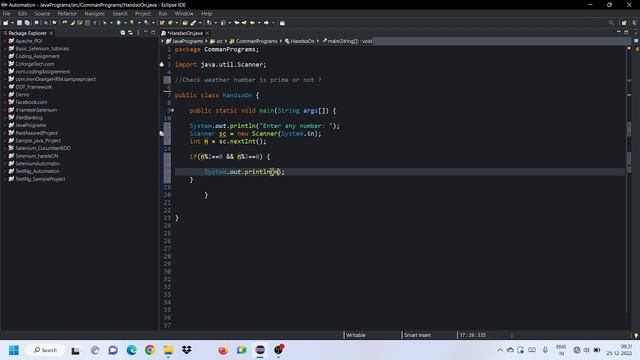Open the Refactor menu

tap(67, 13)
